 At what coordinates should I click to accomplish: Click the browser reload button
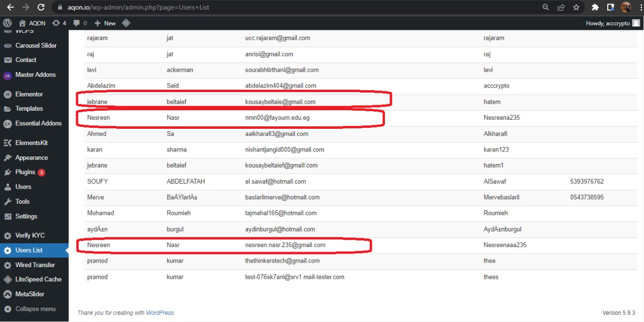[x=41, y=7]
